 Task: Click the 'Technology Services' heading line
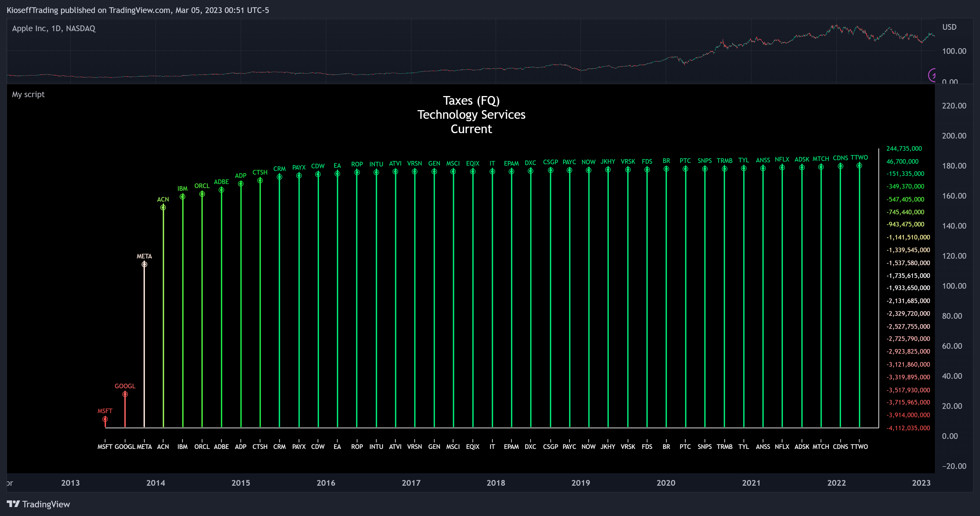(x=471, y=115)
